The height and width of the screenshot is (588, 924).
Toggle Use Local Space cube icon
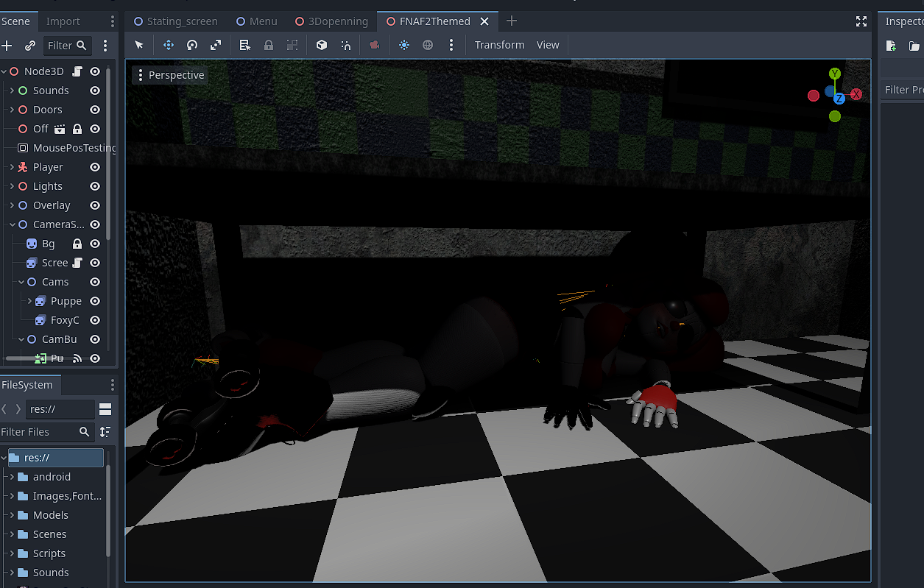coord(322,45)
